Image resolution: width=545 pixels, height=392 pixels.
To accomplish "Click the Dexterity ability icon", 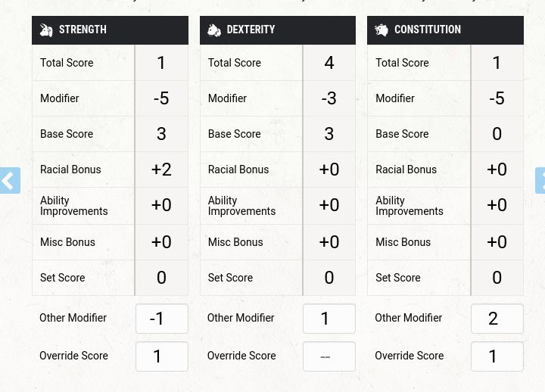I will [x=214, y=30].
